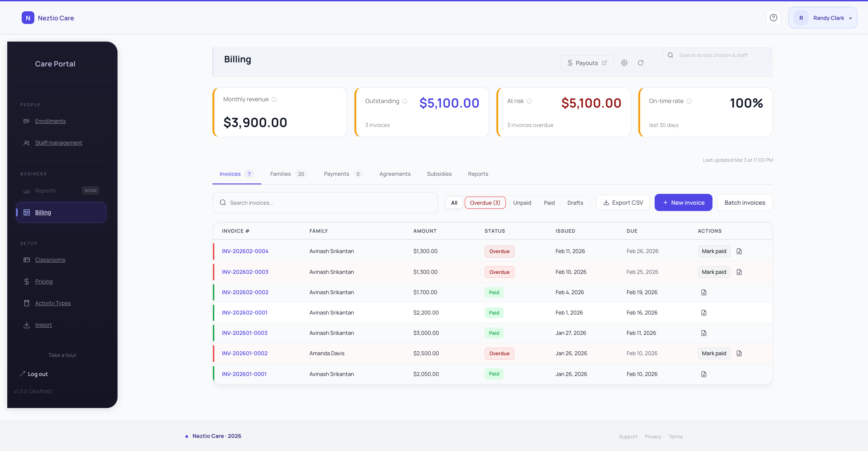Switch to the Families tab
The width and height of the screenshot is (868, 451).
point(280,174)
